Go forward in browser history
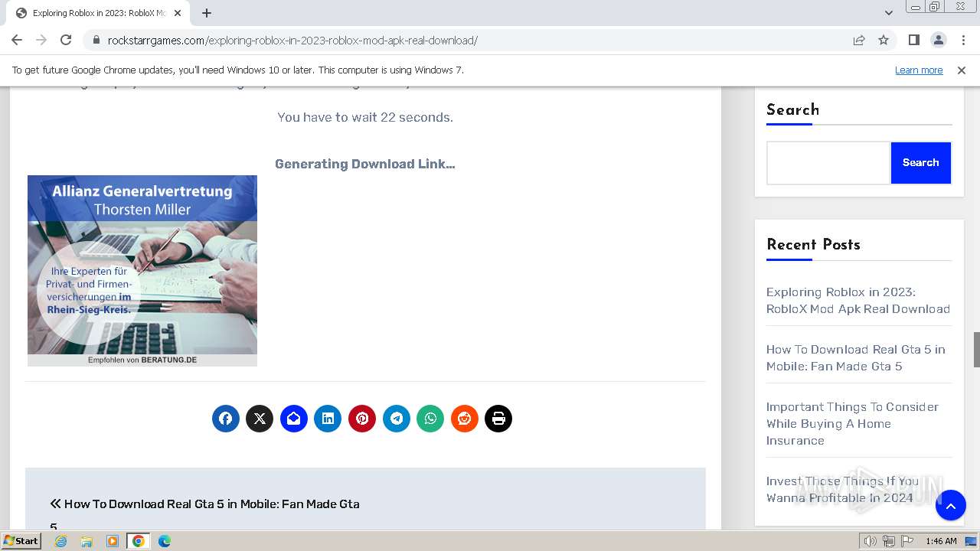The width and height of the screenshot is (980, 551). pos(41,40)
